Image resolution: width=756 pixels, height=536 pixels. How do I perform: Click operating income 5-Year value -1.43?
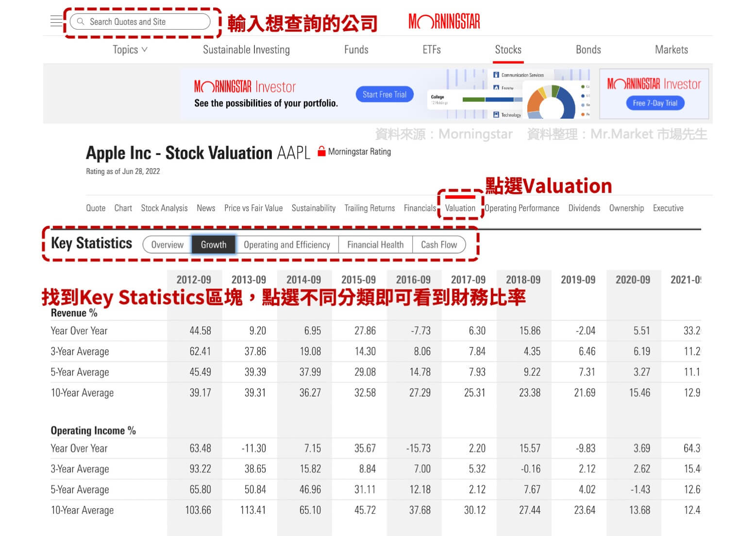tap(641, 489)
